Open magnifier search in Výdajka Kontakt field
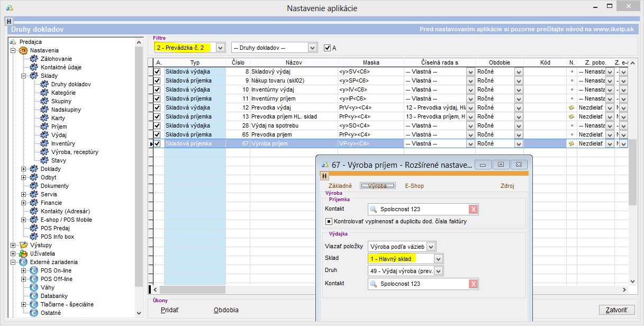Viewport: 644px width, 326px height. tap(374, 284)
